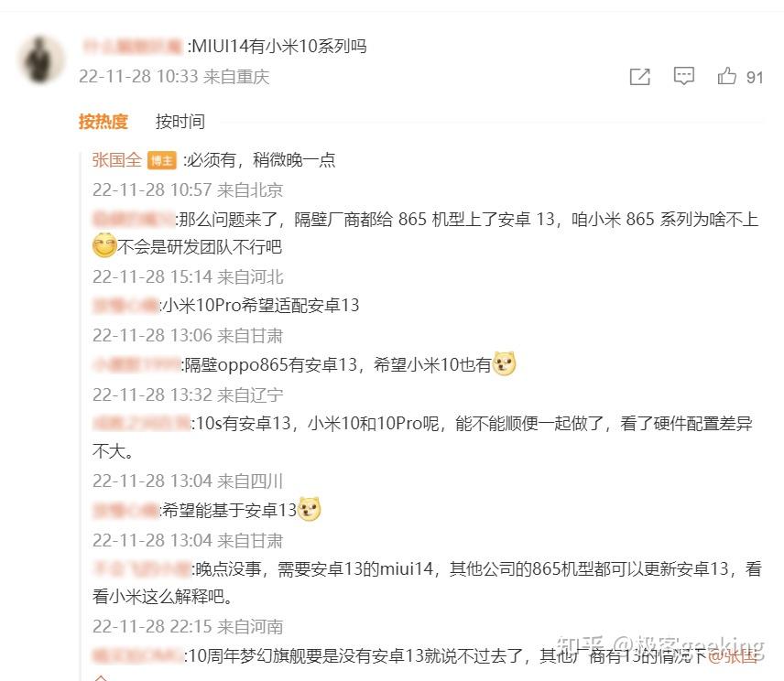
Task: Click the blurred username before 那么问题来了
Action: [134, 219]
